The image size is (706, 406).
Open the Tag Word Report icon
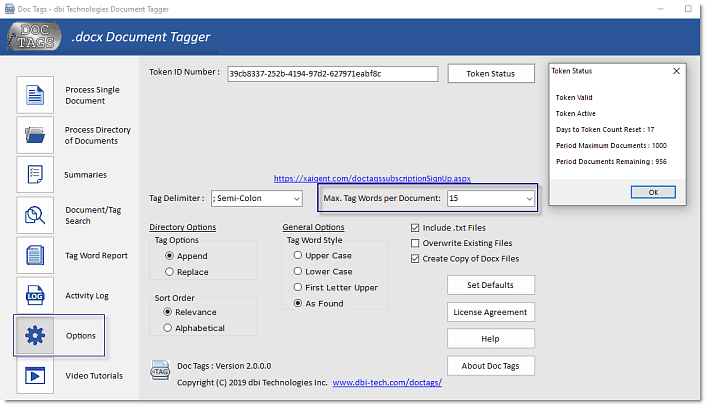click(35, 255)
